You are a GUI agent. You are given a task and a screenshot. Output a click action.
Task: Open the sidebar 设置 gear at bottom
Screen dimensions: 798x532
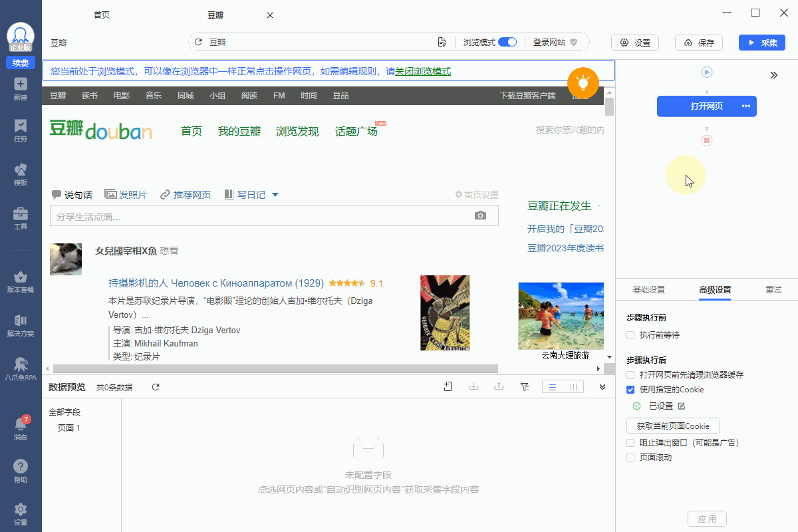point(21,514)
